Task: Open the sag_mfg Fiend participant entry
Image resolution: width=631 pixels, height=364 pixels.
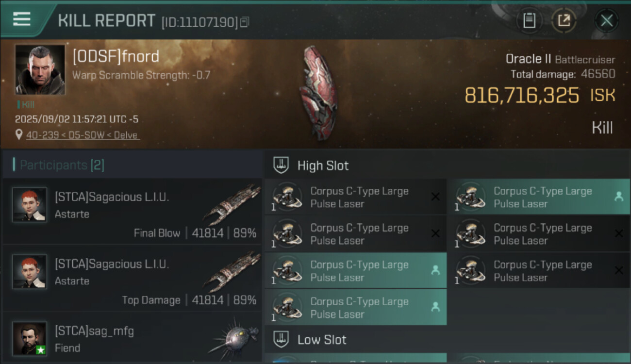Action: pyautogui.click(x=132, y=338)
